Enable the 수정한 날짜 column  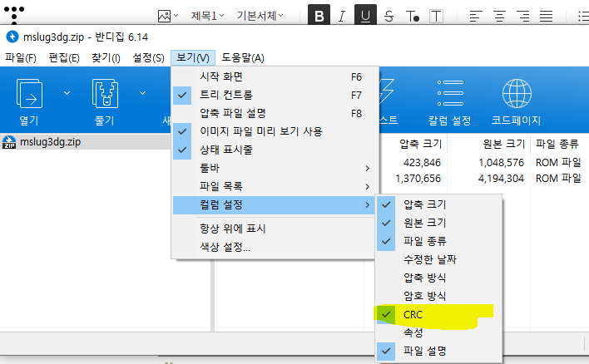point(438,259)
